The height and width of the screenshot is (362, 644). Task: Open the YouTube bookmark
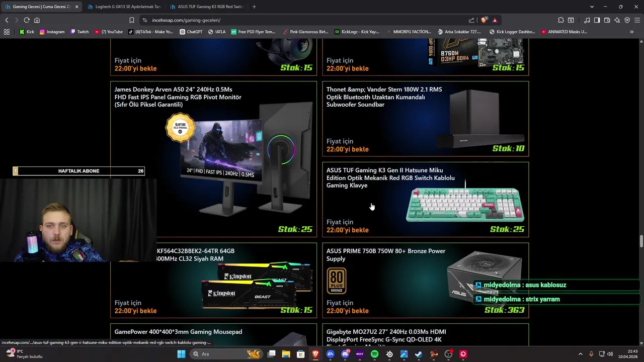(x=109, y=32)
